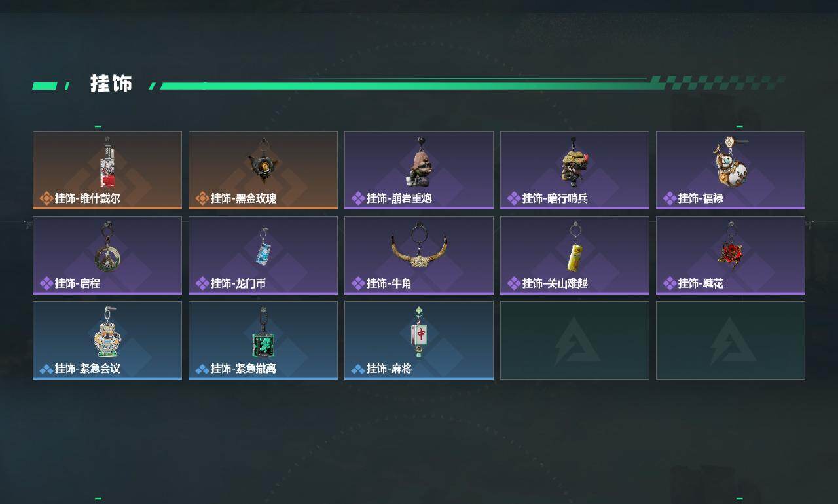Click the 启程 round emblem charm
This screenshot has width=838, height=504.
click(x=106, y=247)
